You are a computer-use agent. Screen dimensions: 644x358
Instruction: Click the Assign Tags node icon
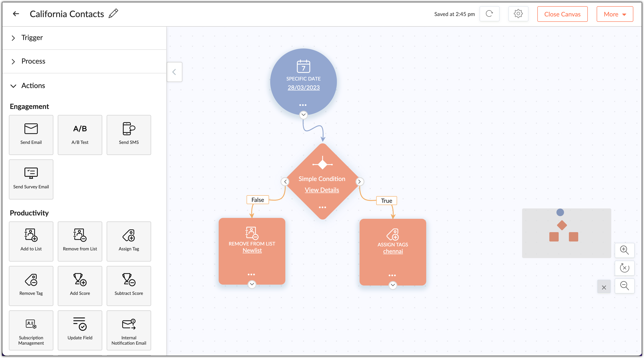(x=393, y=234)
